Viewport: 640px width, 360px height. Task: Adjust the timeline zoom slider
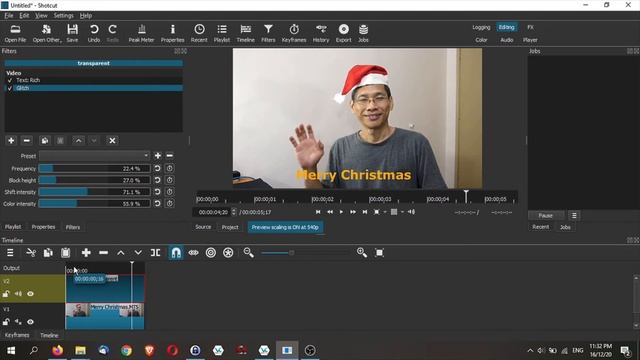click(x=305, y=253)
